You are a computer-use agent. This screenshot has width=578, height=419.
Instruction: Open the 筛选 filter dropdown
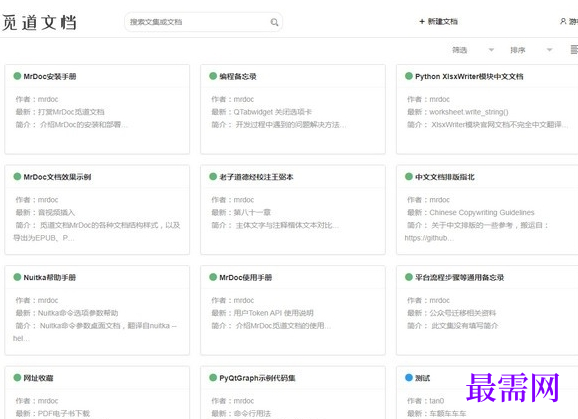[x=473, y=50]
